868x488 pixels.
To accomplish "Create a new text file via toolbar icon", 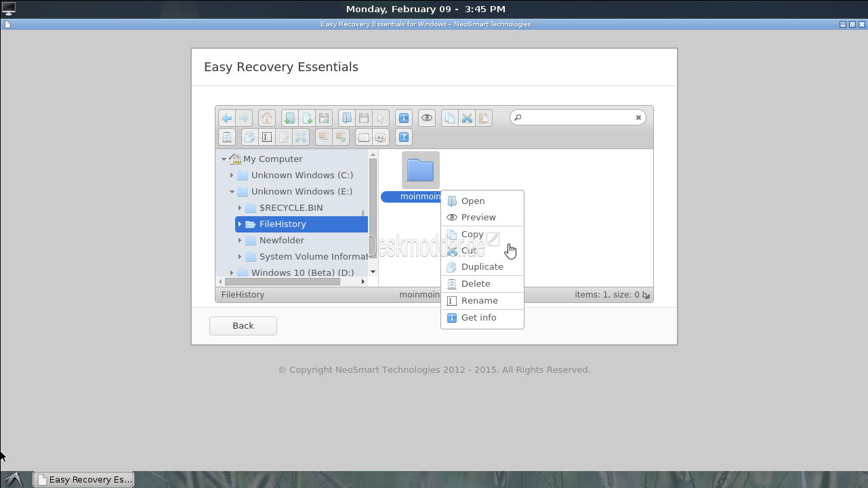I will (x=307, y=118).
